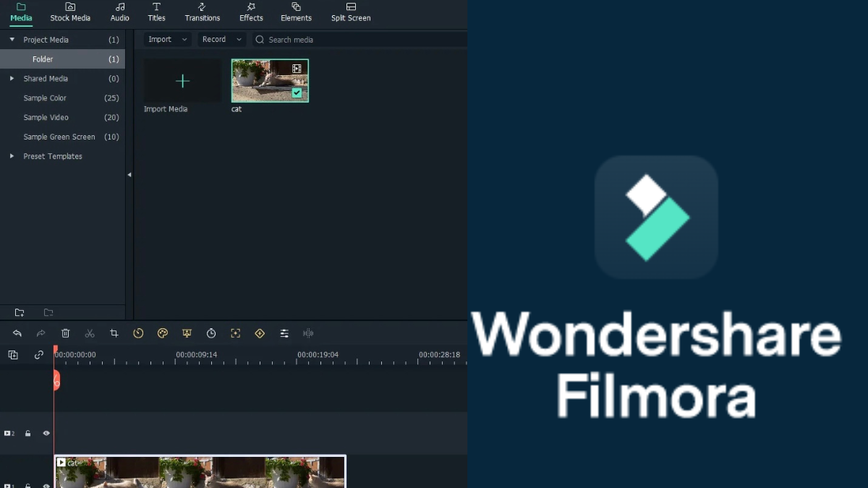The height and width of the screenshot is (488, 868).
Task: Open the Import dropdown
Action: (x=167, y=40)
